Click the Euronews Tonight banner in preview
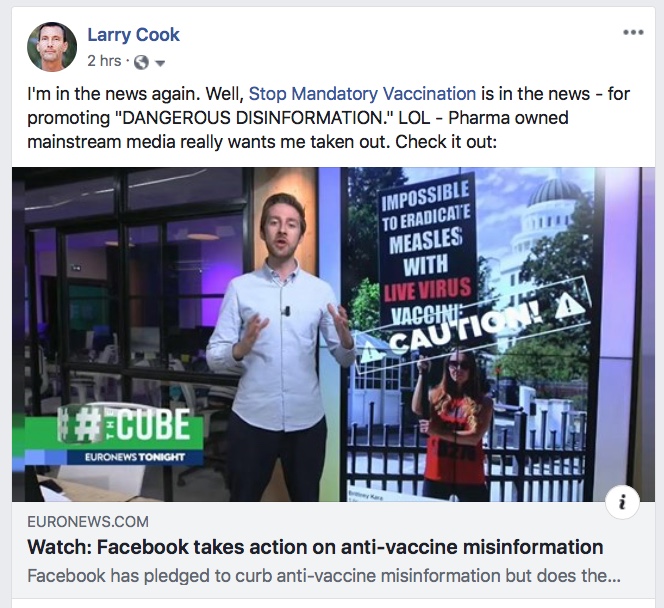The height and width of the screenshot is (608, 664). coord(135,457)
